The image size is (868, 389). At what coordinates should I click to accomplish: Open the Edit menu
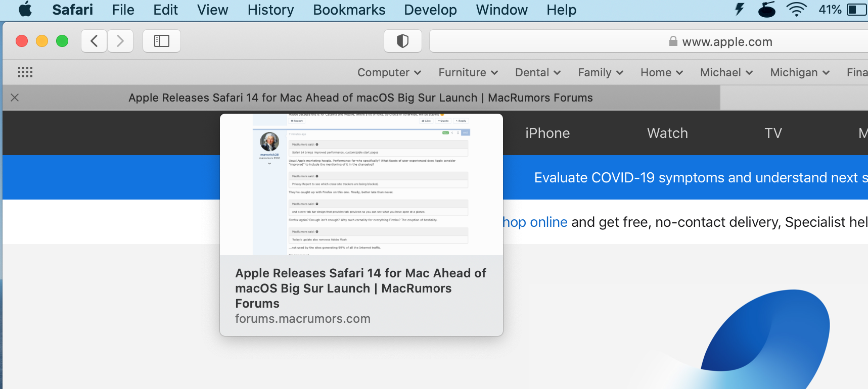click(x=166, y=10)
